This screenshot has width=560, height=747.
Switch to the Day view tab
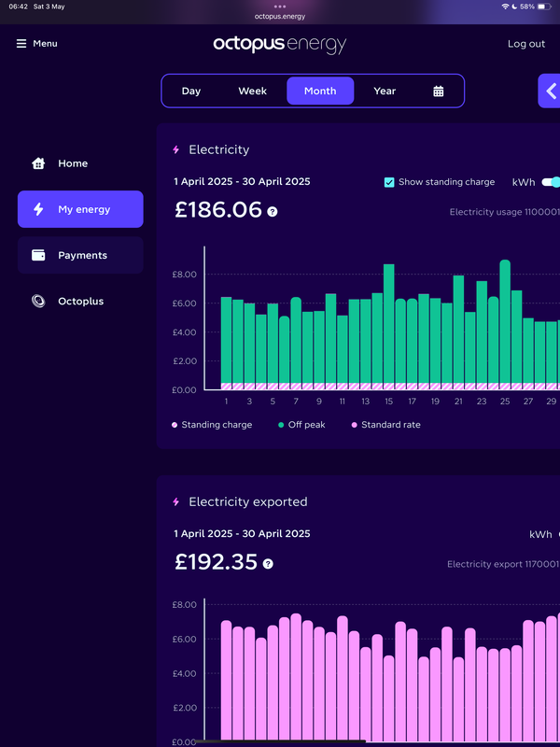pos(191,91)
